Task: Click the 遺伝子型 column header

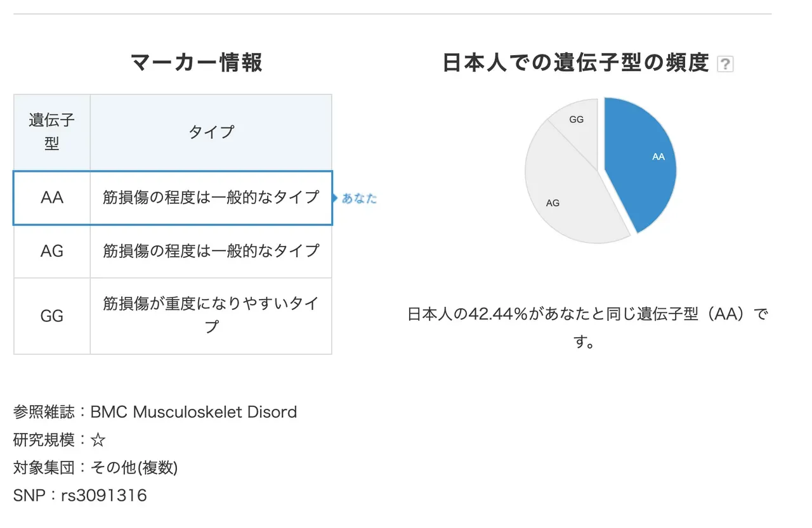Action: click(52, 132)
